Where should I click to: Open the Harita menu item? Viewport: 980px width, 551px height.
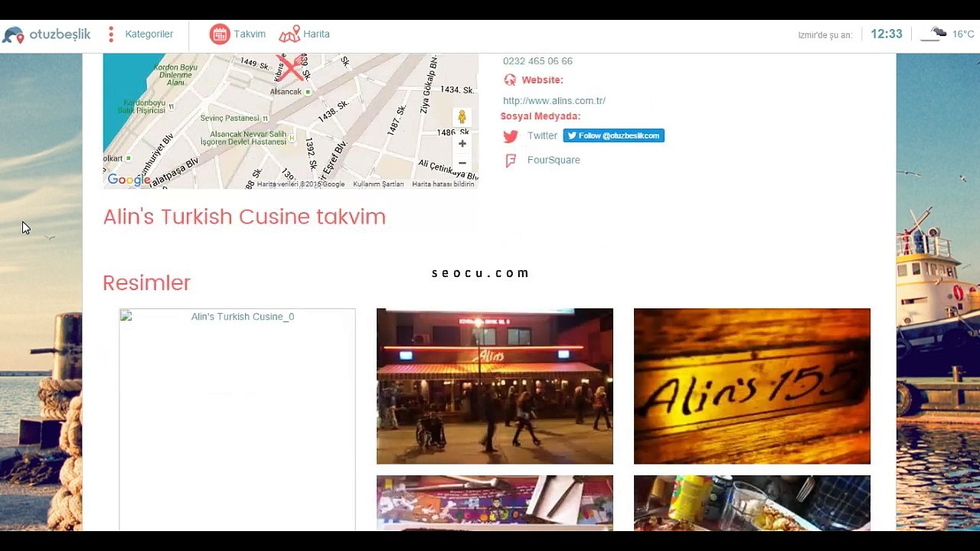[316, 34]
